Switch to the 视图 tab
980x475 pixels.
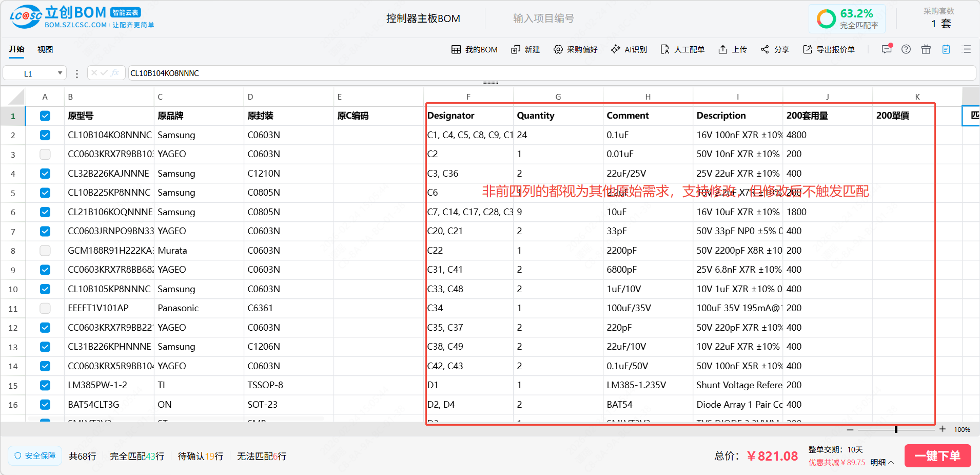(x=45, y=49)
